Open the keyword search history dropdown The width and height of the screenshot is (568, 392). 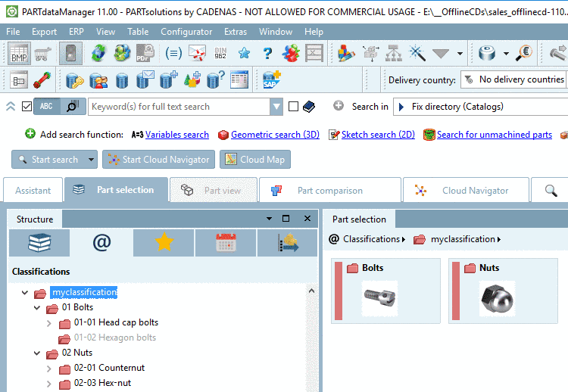coord(276,107)
